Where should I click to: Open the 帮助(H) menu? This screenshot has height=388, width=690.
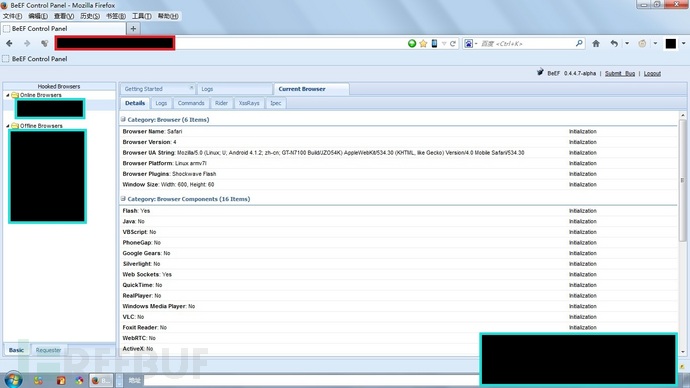pyautogui.click(x=168, y=16)
